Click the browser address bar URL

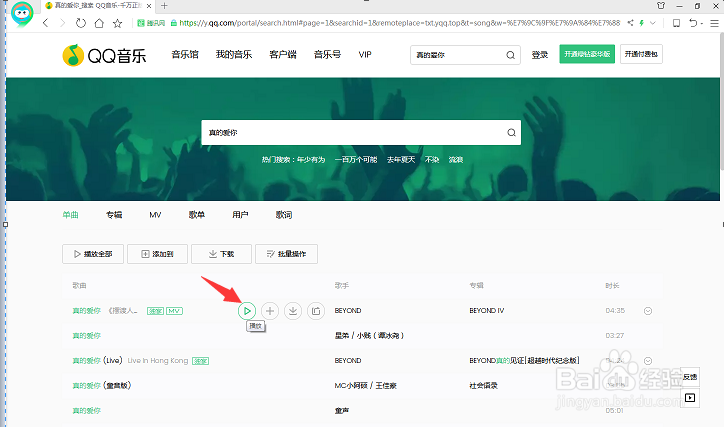coord(399,23)
